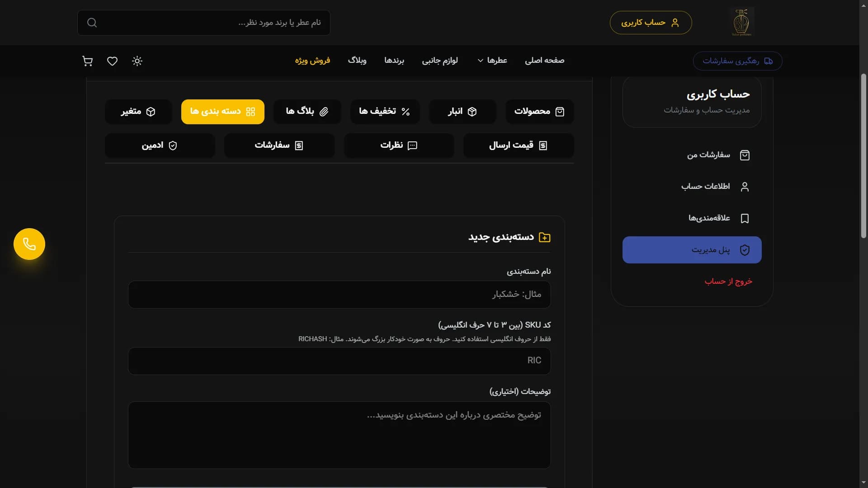The image size is (868, 488).
Task: Click the store logo in header
Action: [x=741, y=22]
